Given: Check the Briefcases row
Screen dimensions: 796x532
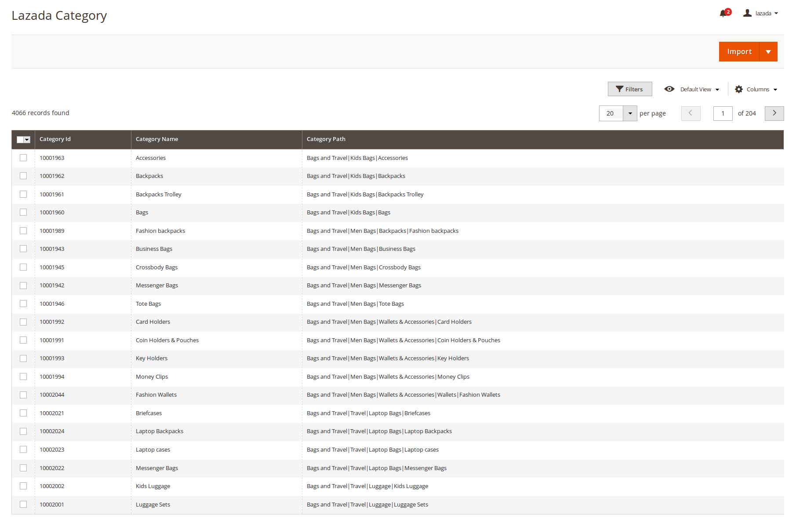Looking at the screenshot, I should pos(23,413).
